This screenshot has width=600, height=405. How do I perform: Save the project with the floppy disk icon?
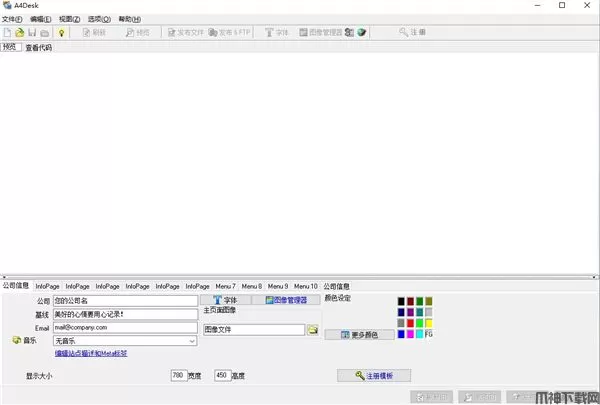click(x=32, y=33)
